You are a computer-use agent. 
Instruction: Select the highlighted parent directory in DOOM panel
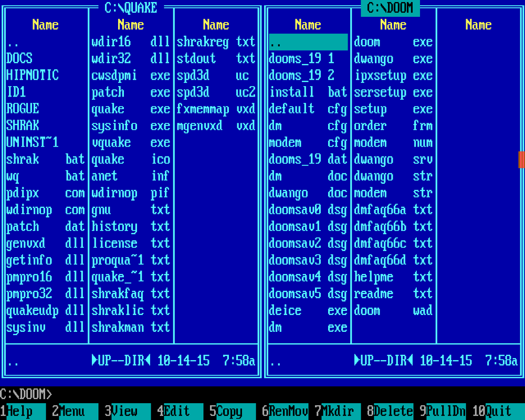point(308,42)
